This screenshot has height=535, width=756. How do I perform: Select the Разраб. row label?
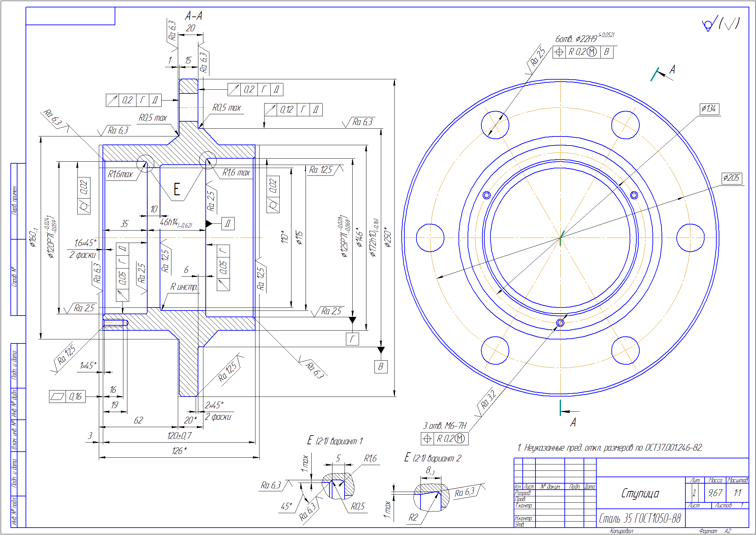pos(523,493)
